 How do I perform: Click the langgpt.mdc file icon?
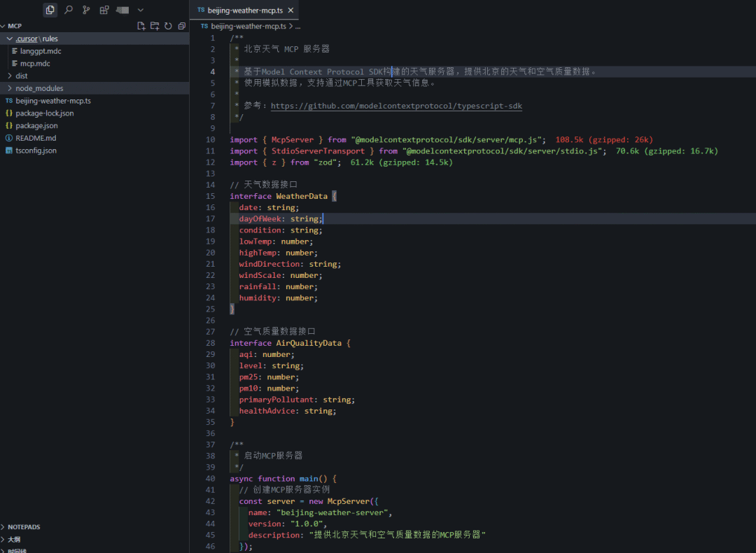click(x=15, y=51)
